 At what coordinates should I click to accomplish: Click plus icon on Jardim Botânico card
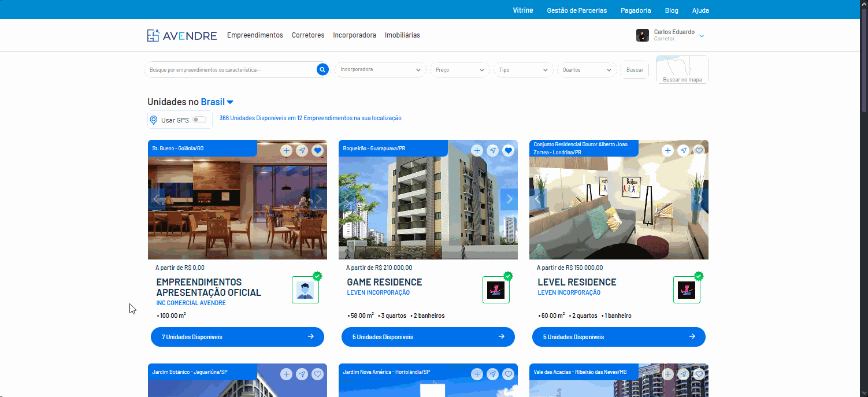point(286,374)
